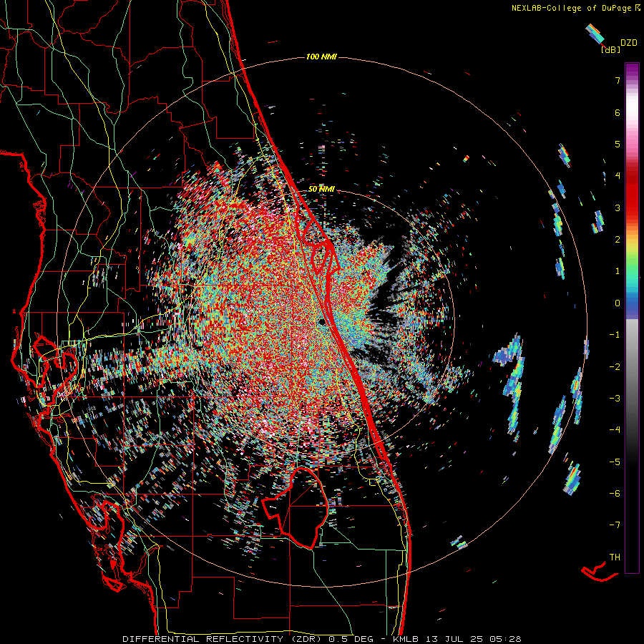Click the -4 dB scale tick label
This screenshot has height=644, width=644.
615,430
